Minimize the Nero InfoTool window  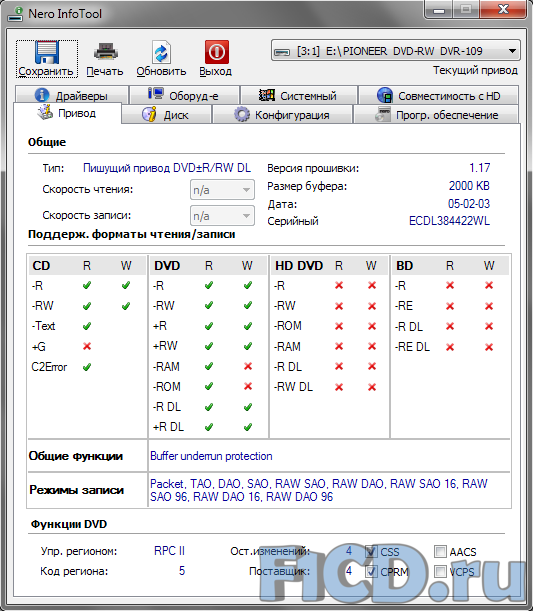tap(439, 9)
